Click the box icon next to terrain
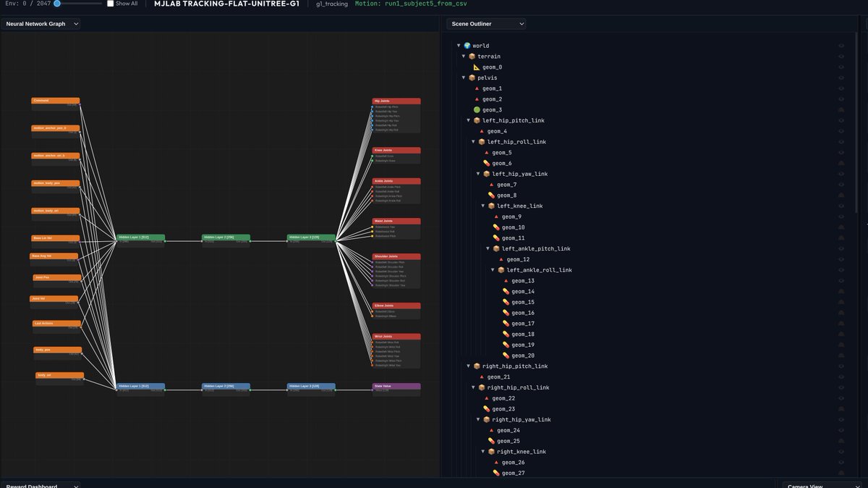 (x=472, y=56)
